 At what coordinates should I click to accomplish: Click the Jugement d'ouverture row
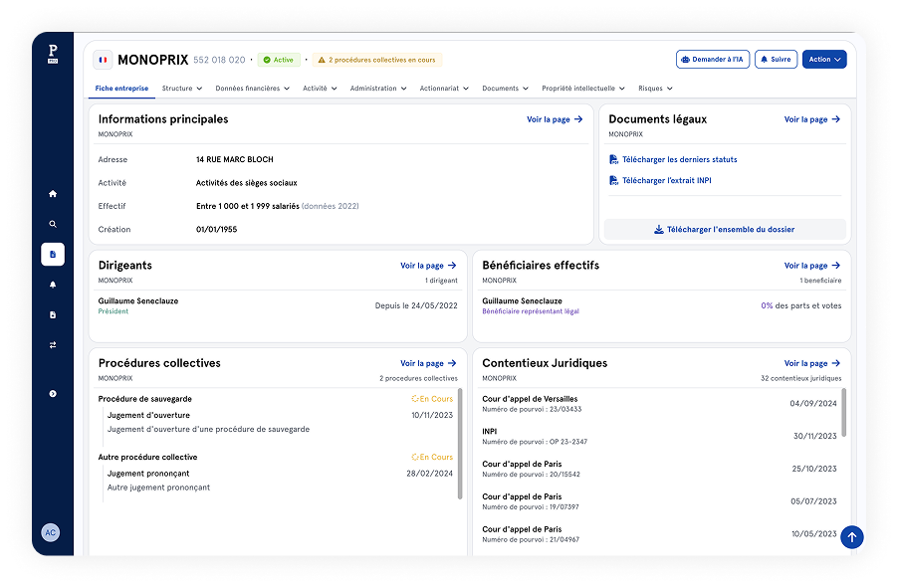pos(280,415)
